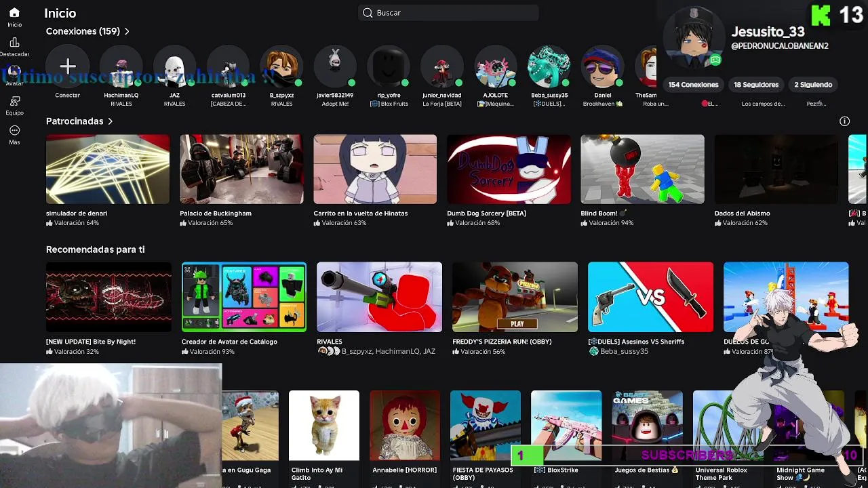Viewport: 868px width, 488px height.
Task: Open Beba_sussy35's avatar in connections
Action: pos(549,66)
